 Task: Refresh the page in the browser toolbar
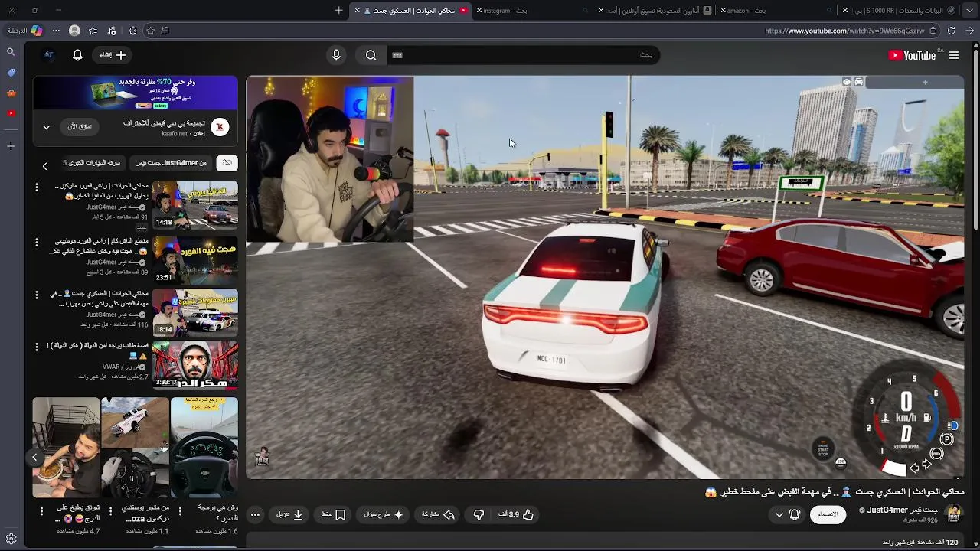(952, 31)
